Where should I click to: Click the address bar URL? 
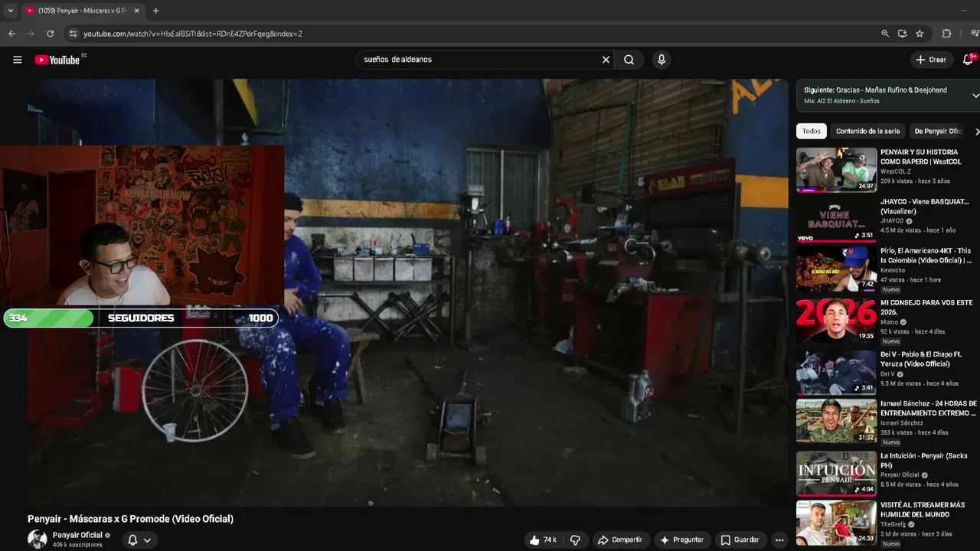click(x=192, y=34)
